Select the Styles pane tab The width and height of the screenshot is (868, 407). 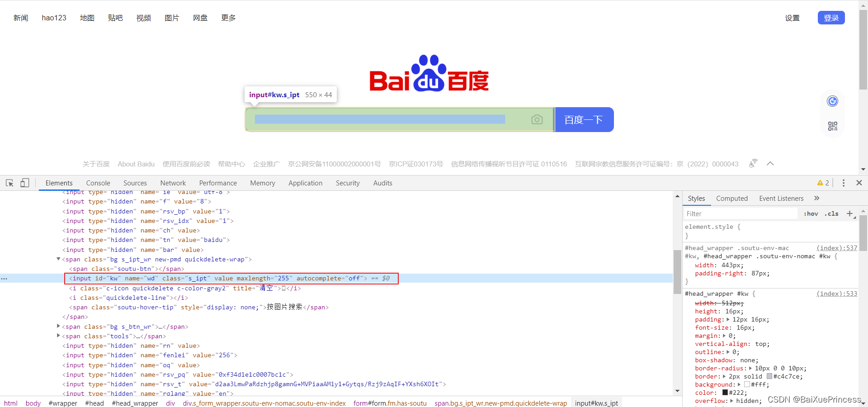pyautogui.click(x=696, y=198)
